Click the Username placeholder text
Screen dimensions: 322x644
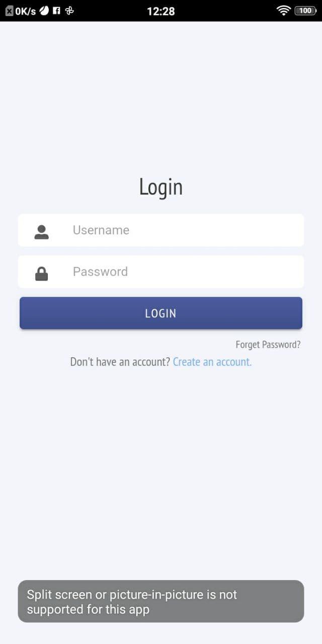101,230
